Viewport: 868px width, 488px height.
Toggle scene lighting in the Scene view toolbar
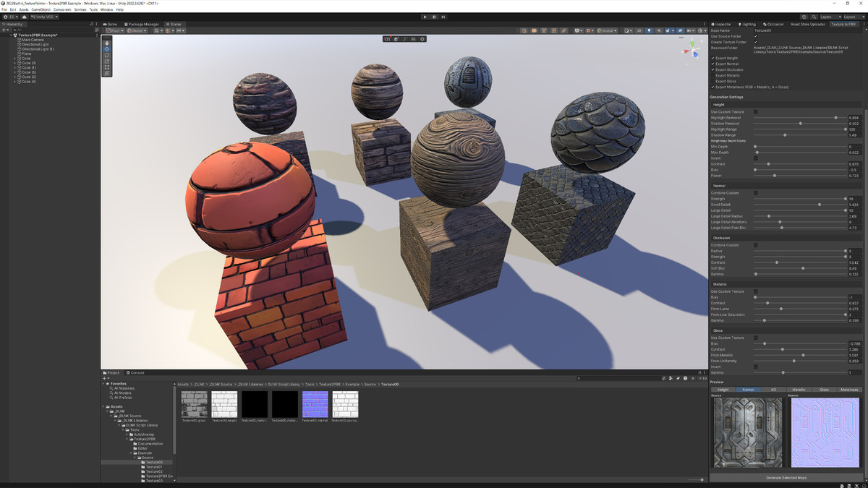click(x=649, y=30)
